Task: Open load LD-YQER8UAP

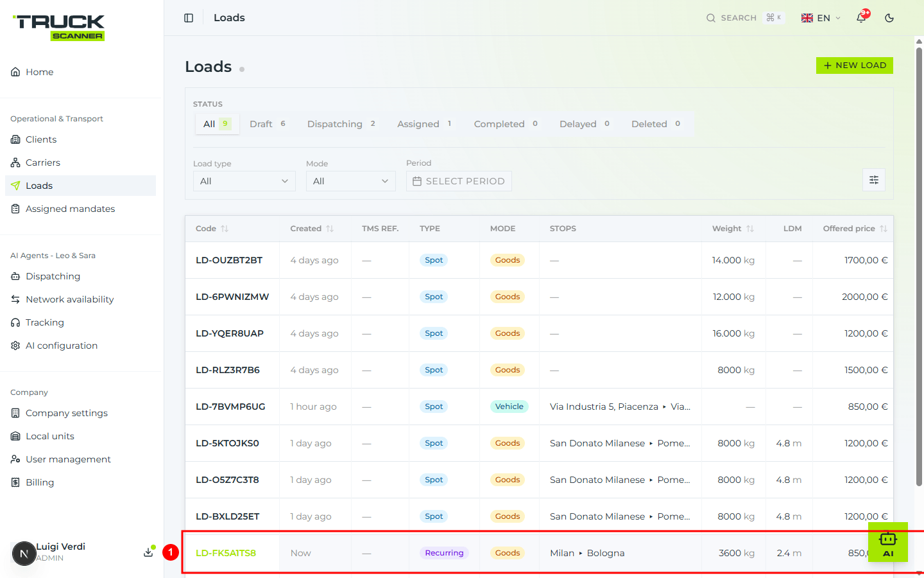Action: click(x=230, y=333)
